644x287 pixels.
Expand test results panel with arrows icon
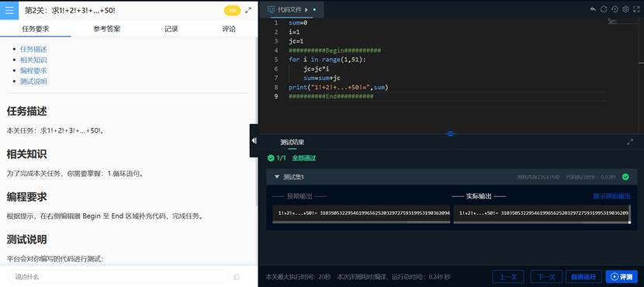[x=630, y=142]
